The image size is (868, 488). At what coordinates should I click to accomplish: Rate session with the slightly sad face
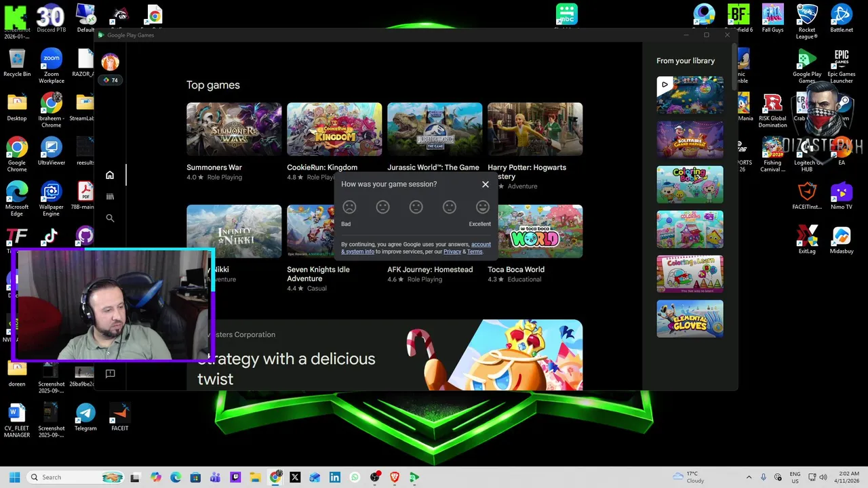(x=382, y=207)
